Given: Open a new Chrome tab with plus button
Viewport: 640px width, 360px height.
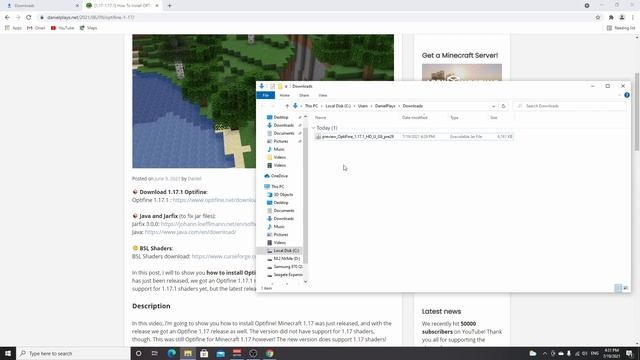Looking at the screenshot, I should (169, 6).
